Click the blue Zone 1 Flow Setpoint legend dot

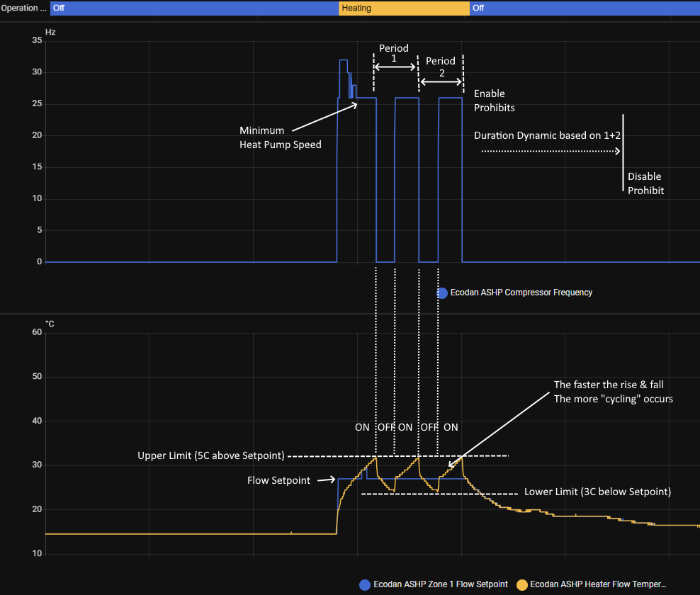366,584
